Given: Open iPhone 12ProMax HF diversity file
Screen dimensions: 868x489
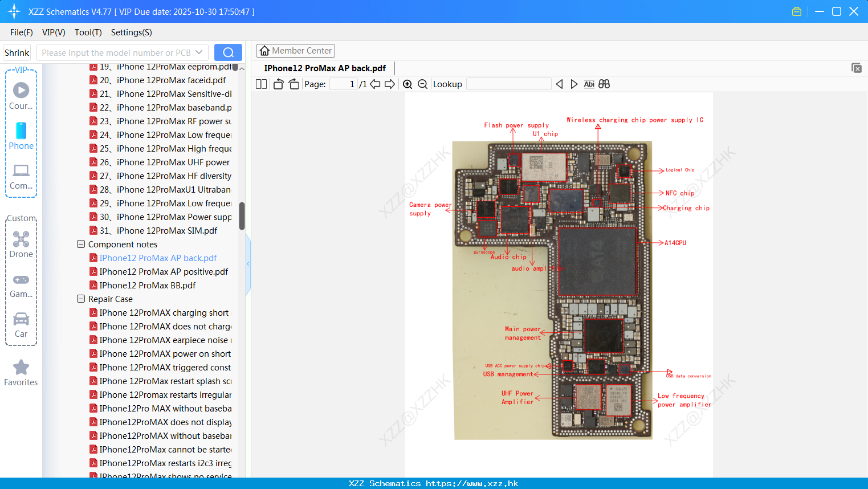Looking at the screenshot, I should (x=160, y=176).
